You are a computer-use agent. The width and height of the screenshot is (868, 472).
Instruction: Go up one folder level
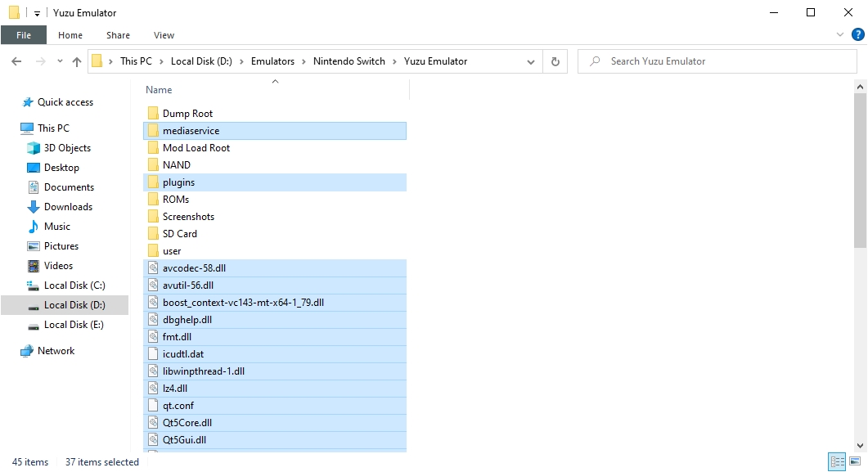pos(77,61)
